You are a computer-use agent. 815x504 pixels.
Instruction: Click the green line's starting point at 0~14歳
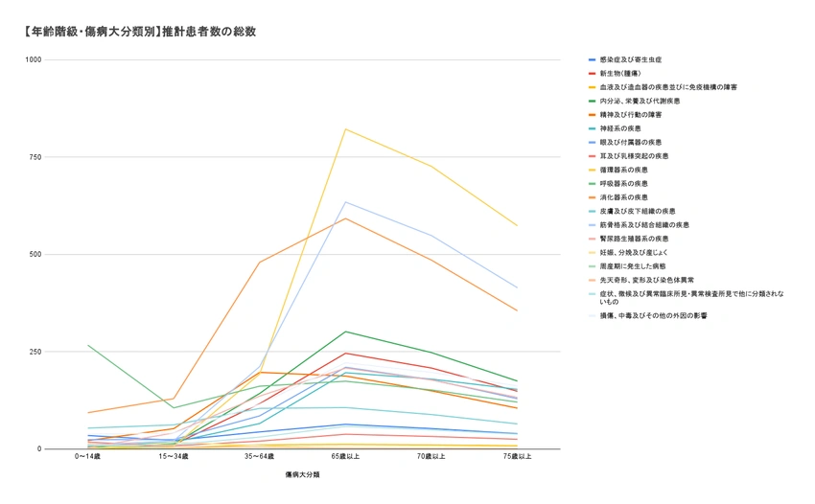[x=88, y=345]
